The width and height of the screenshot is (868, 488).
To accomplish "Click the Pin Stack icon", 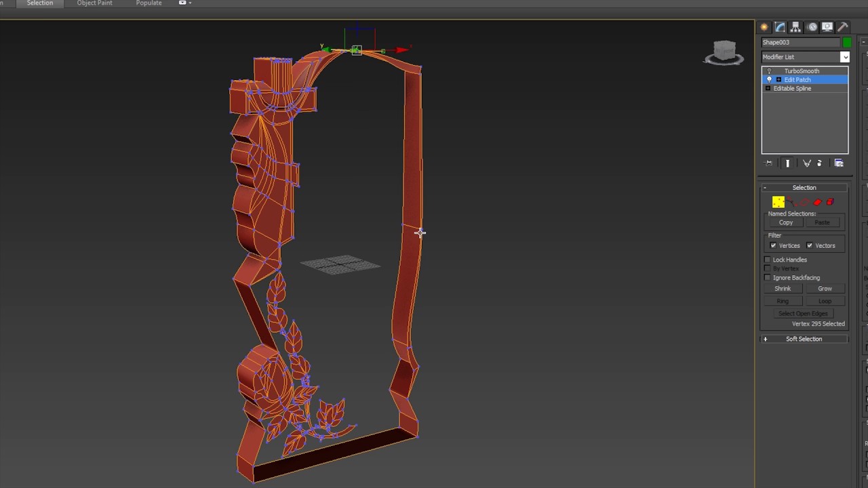I will click(x=769, y=163).
